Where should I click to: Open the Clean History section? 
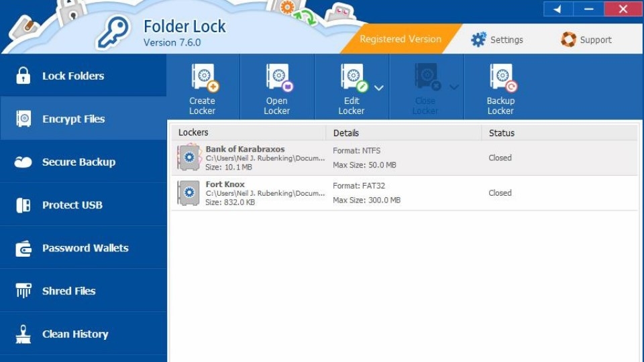[83, 334]
